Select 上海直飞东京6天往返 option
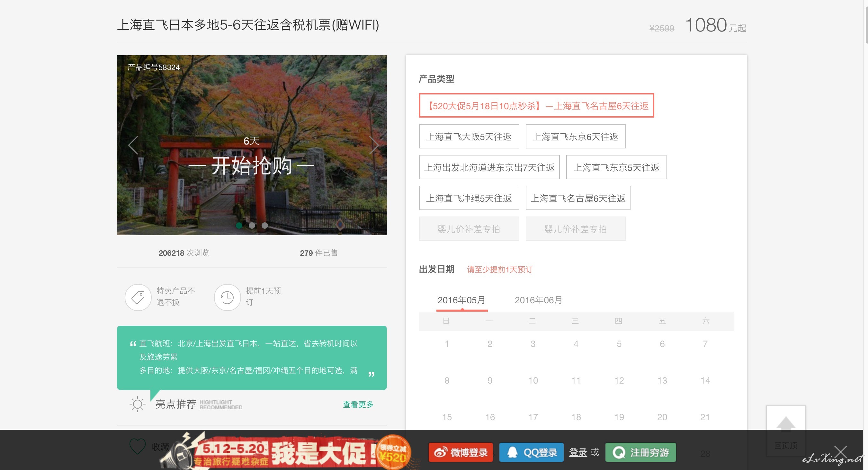This screenshot has width=868, height=470. (576, 137)
